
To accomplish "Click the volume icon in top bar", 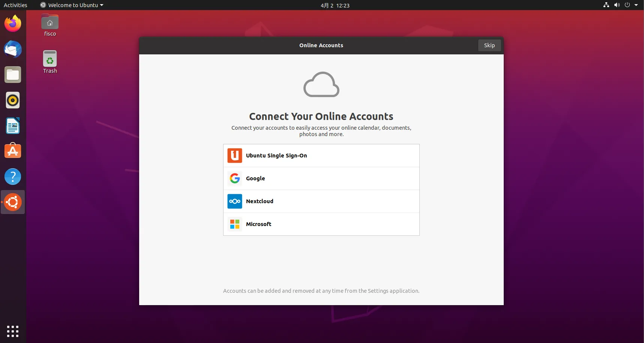I will point(617,5).
